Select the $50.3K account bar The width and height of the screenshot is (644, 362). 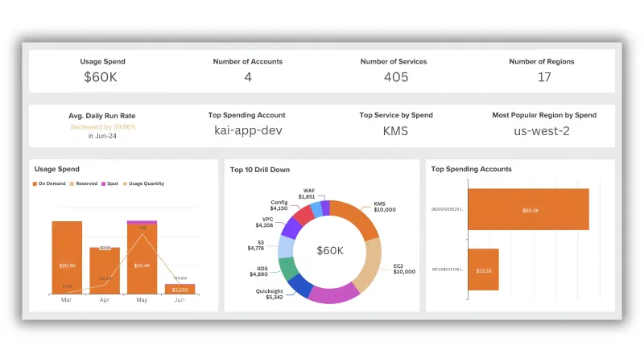[529, 209]
